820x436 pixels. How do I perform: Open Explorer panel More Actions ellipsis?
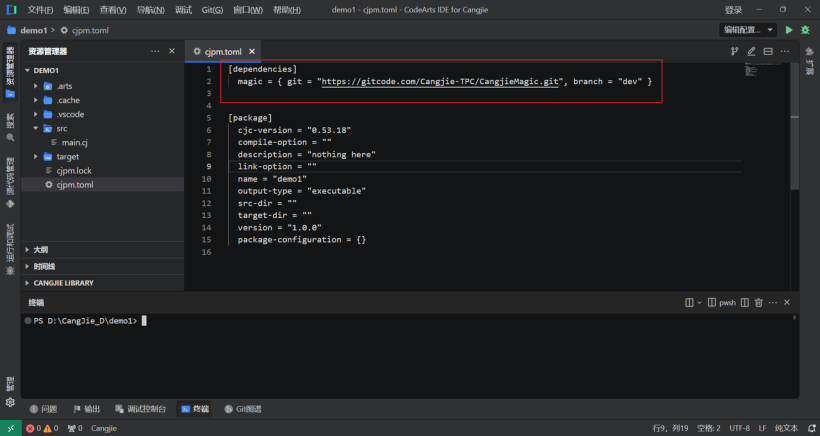155,51
